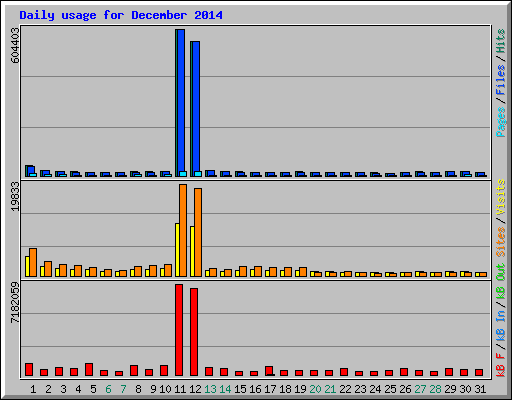The image size is (512, 400).
Task: Click green weekend day label 14
Action: 225,389
